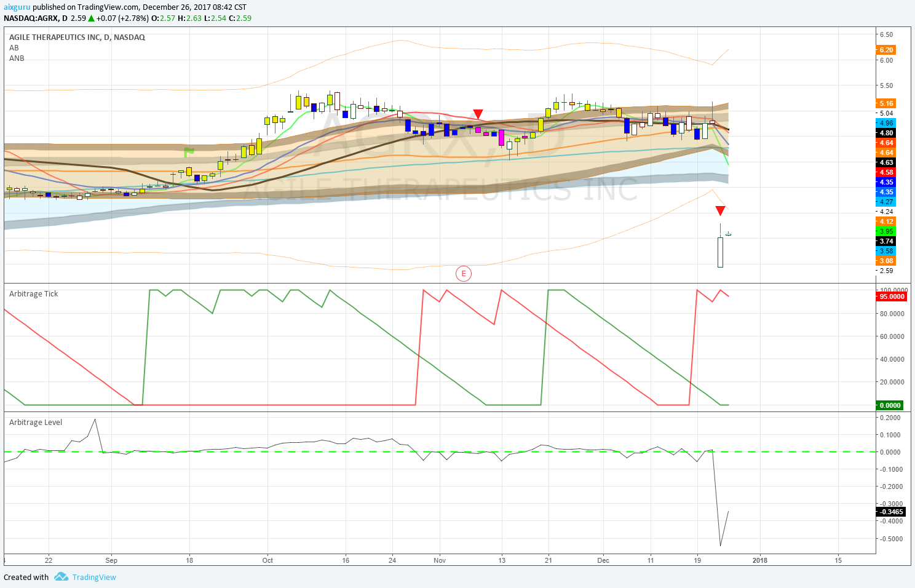Select the AB indicator label
915x588 pixels.
pyautogui.click(x=14, y=48)
